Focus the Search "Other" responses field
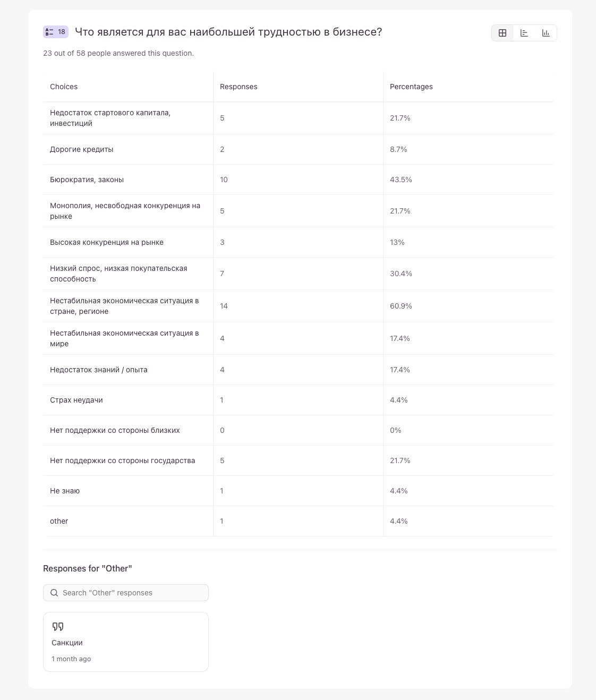596x700 pixels. pyautogui.click(x=126, y=593)
